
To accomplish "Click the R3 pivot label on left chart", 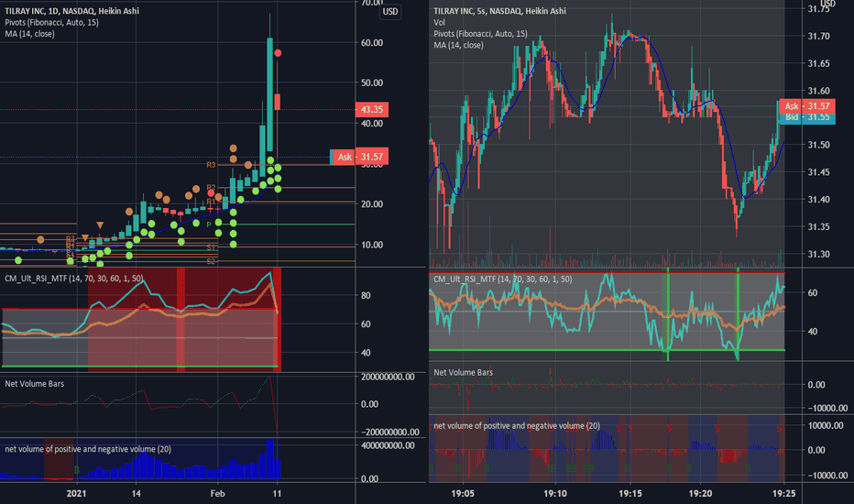I will pos(211,165).
